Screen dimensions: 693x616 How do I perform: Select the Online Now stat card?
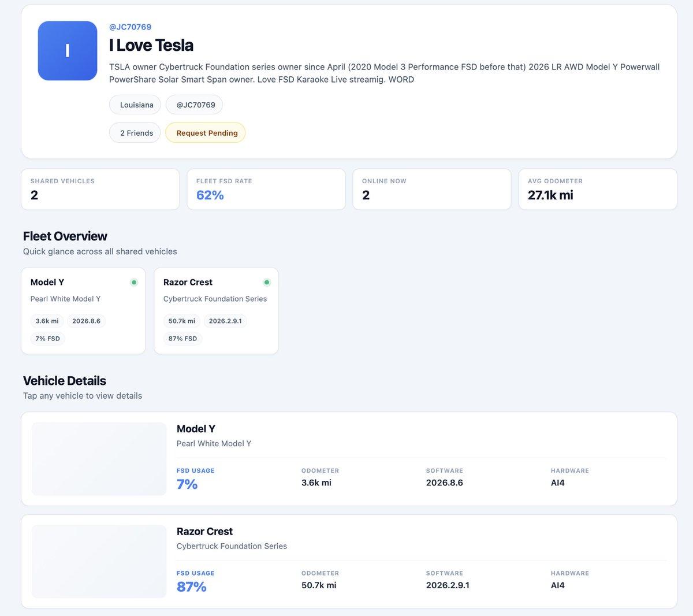(x=431, y=189)
